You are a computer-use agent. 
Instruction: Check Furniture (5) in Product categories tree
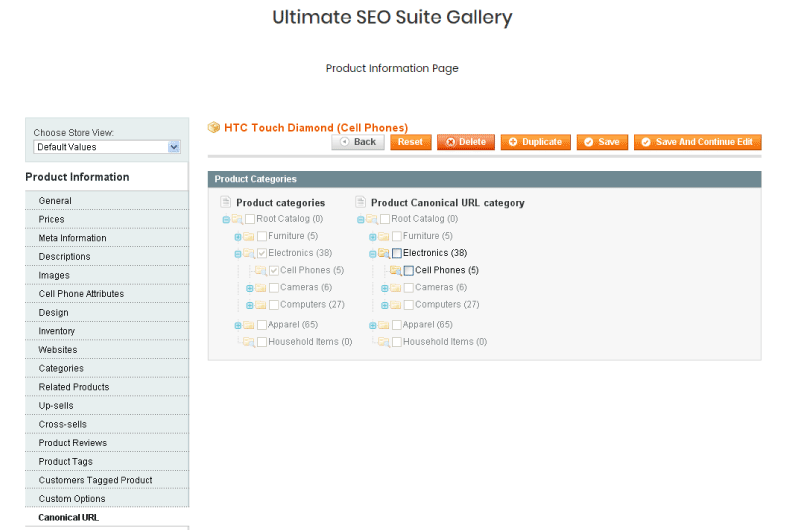tap(262, 236)
